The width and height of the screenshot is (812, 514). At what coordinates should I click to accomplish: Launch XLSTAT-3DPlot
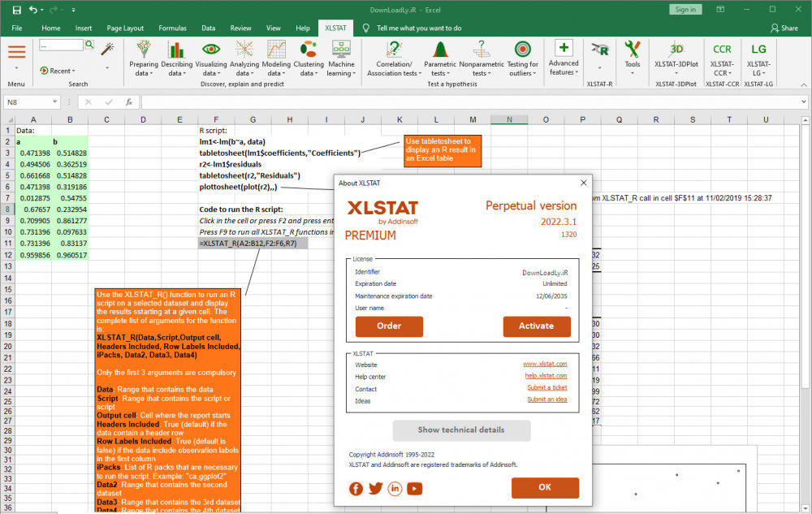(676, 57)
